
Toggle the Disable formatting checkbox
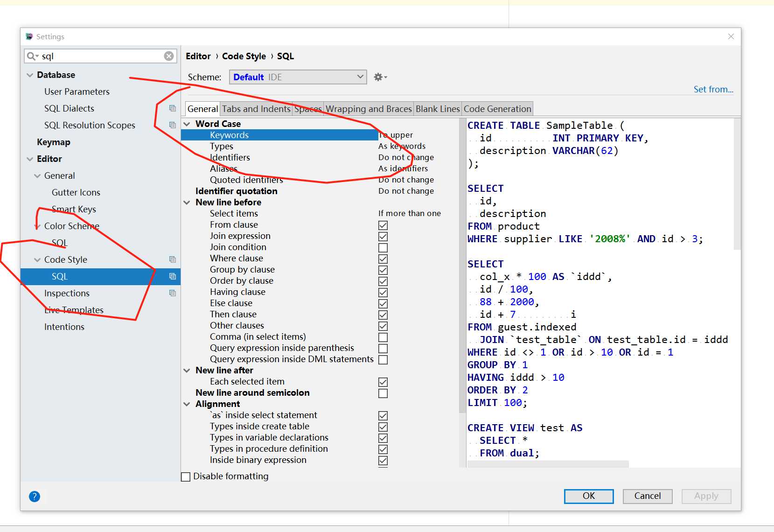coord(186,476)
